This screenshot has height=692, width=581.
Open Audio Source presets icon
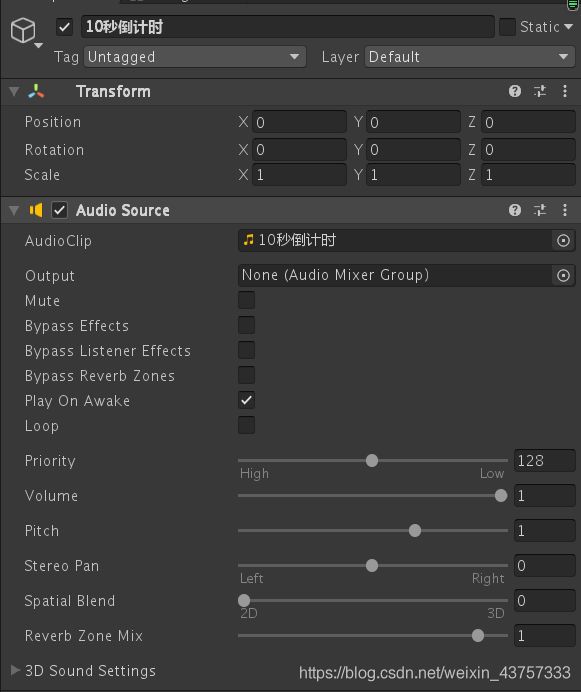540,210
